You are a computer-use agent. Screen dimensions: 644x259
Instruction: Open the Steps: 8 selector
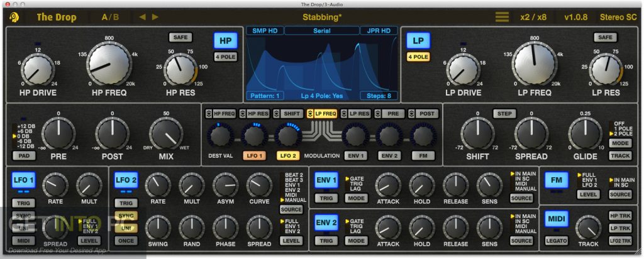pyautogui.click(x=379, y=96)
